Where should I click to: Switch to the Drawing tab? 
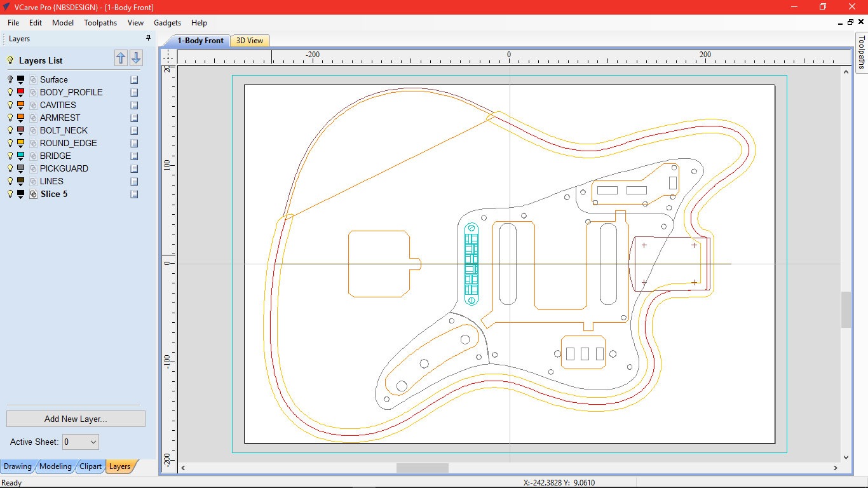[x=18, y=466]
